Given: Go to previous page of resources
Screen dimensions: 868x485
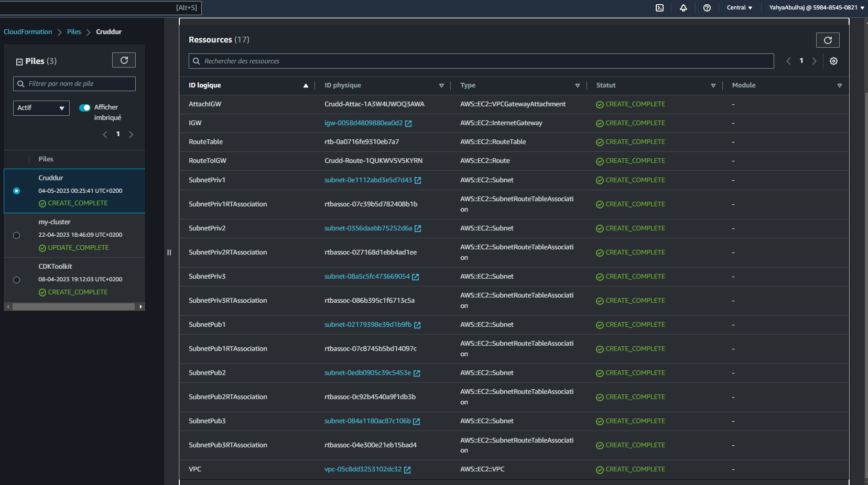Looking at the screenshot, I should [x=788, y=61].
